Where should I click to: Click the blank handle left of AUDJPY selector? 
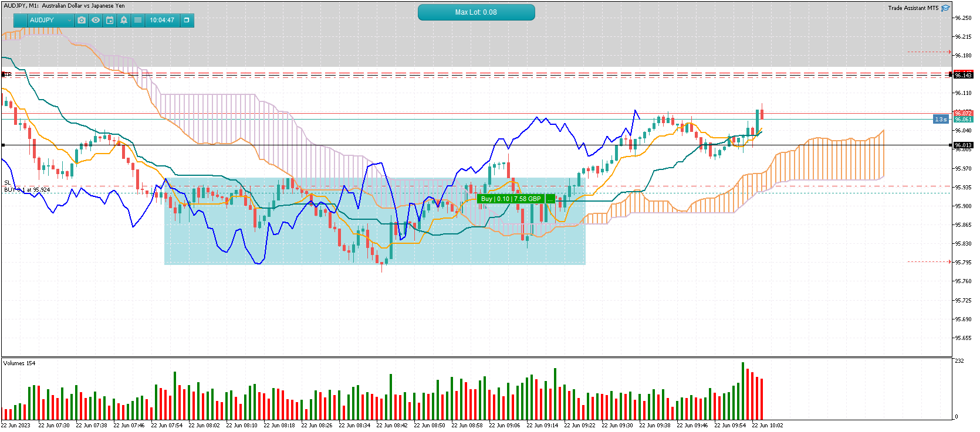pos(21,20)
